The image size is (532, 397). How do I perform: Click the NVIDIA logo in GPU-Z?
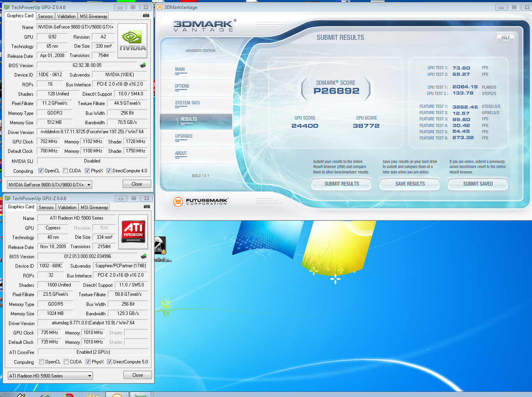click(x=132, y=41)
